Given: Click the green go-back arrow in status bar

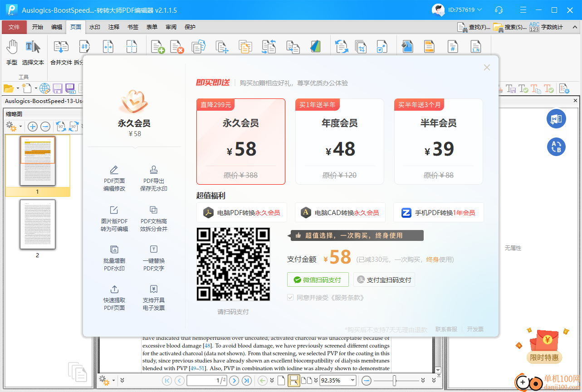Looking at the screenshot, I should click(x=262, y=381).
